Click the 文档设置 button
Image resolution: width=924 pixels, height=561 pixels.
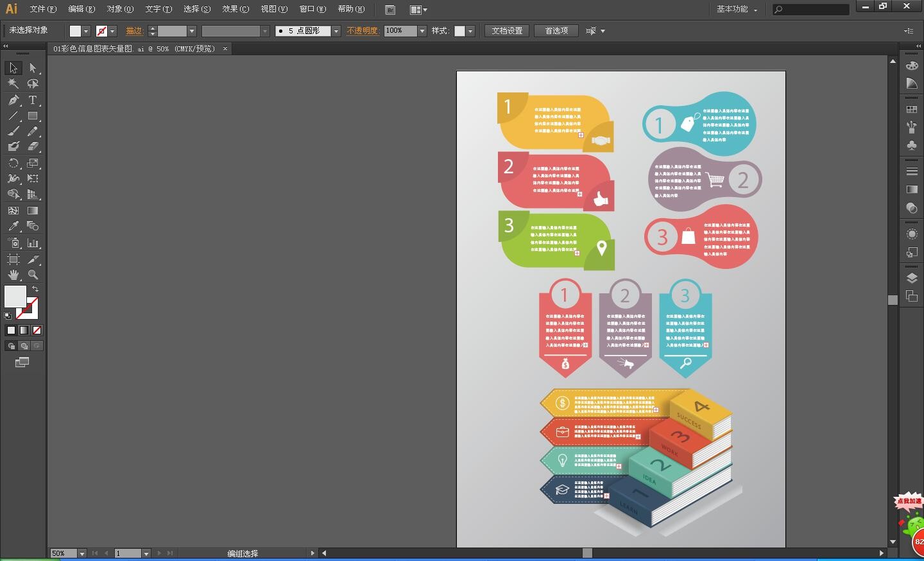pyautogui.click(x=507, y=31)
